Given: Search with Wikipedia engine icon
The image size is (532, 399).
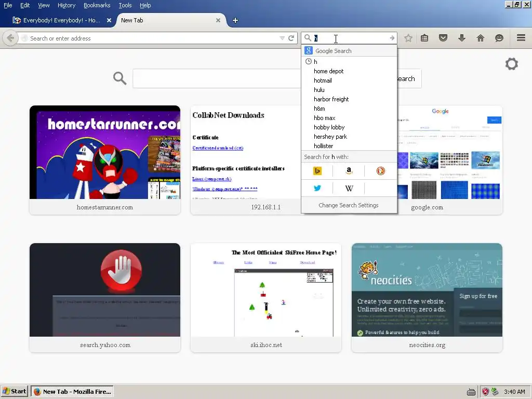Looking at the screenshot, I should tap(349, 188).
